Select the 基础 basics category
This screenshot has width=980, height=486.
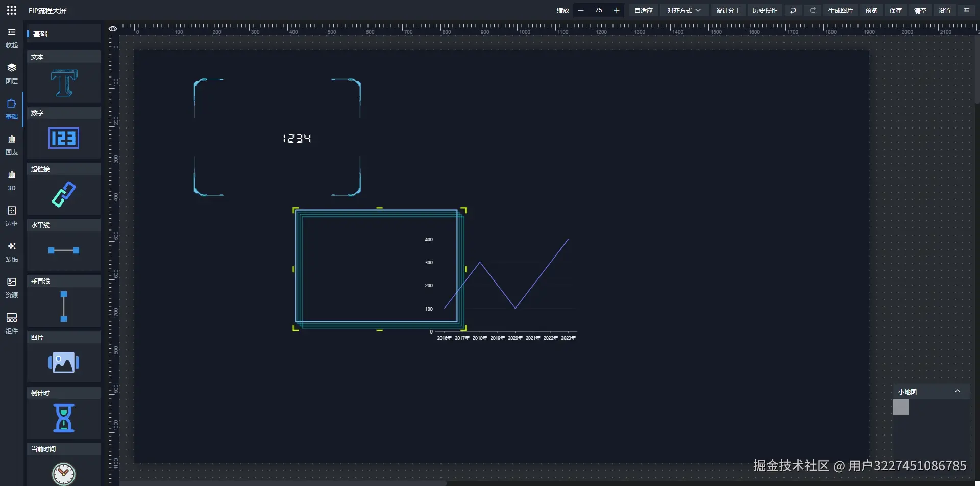pos(12,109)
